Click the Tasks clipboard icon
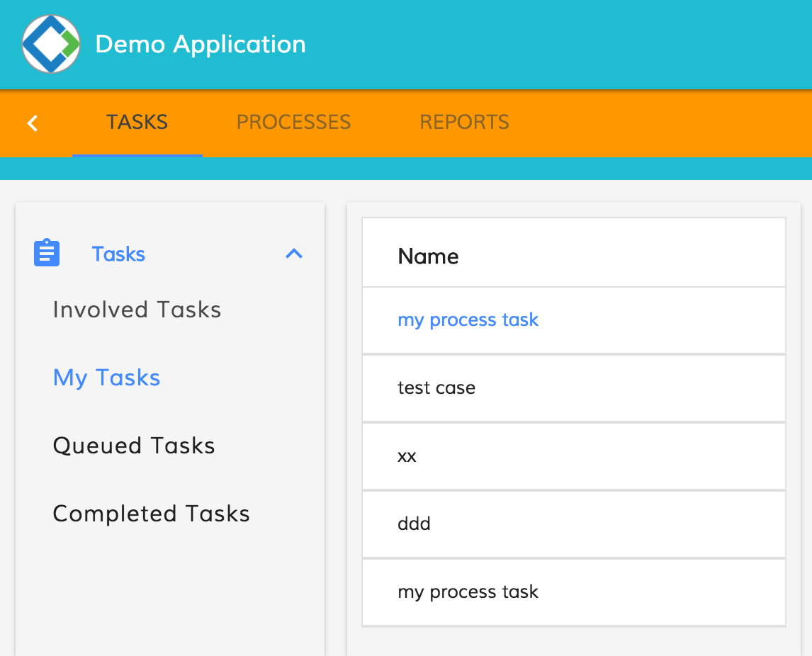 pos(47,253)
